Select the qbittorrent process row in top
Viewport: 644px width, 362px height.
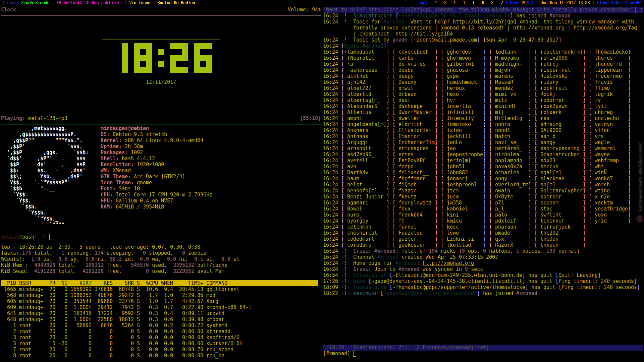(159, 289)
